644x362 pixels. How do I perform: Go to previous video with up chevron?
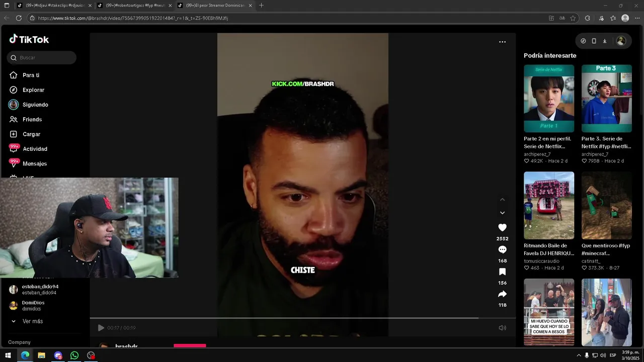502,200
